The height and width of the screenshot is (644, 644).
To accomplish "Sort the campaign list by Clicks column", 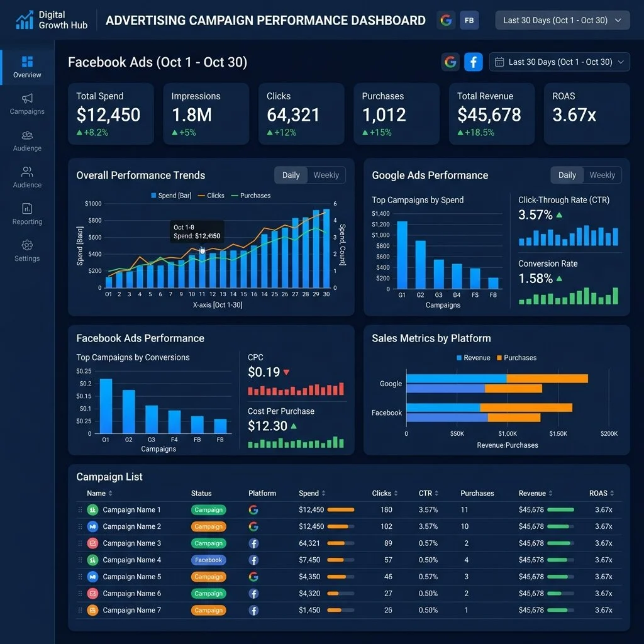I will [385, 493].
